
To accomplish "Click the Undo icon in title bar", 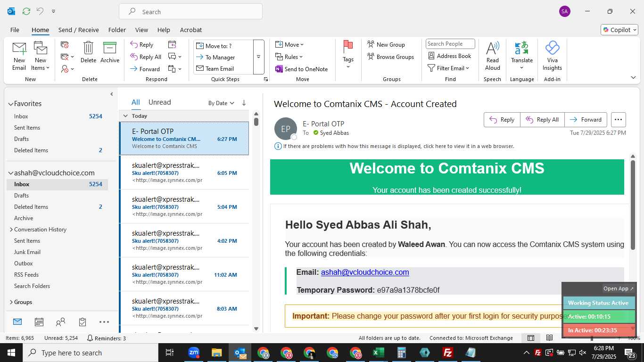I will tap(40, 11).
